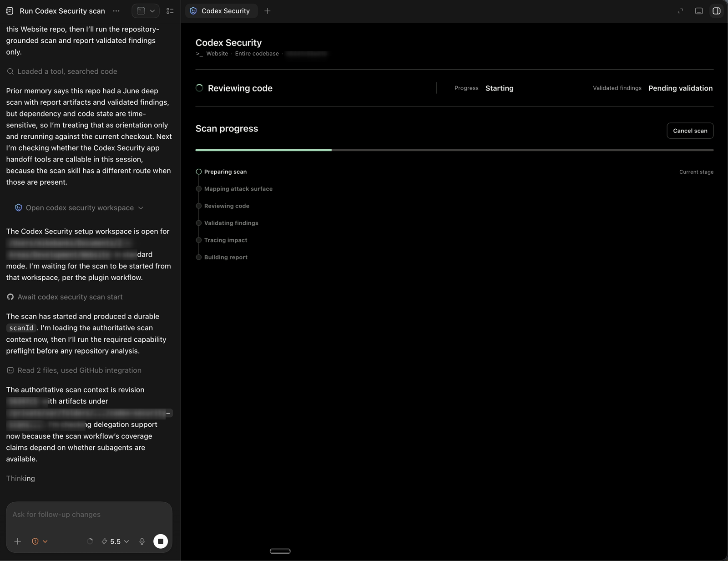The height and width of the screenshot is (561, 728).
Task: Open the three-dot thread options menu
Action: 116,11
